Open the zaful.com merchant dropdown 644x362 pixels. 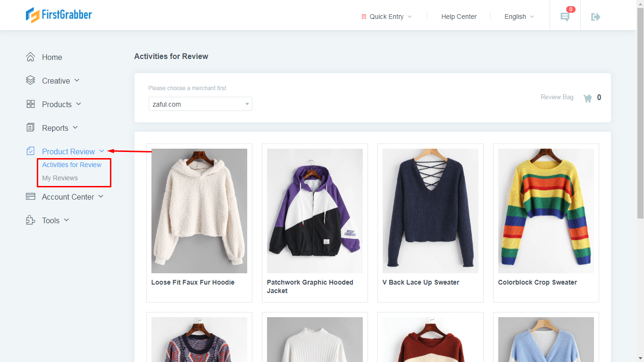[201, 104]
